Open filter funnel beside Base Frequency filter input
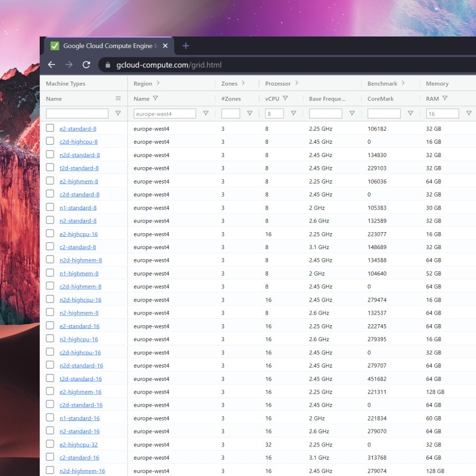 point(352,113)
